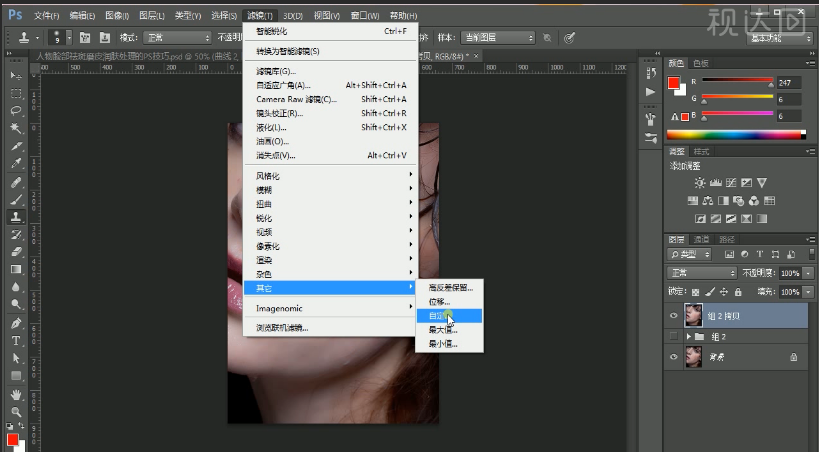Toggle lock transparent pixels
Image resolution: width=819 pixels, height=452 pixels.
[695, 292]
